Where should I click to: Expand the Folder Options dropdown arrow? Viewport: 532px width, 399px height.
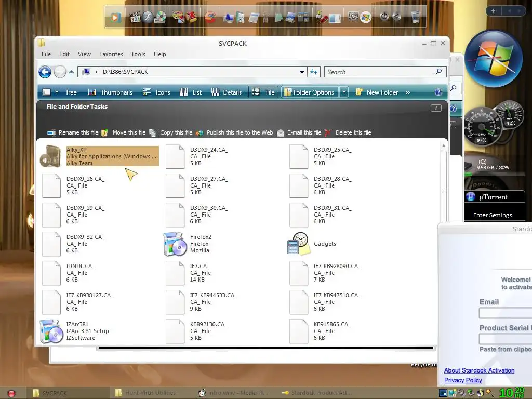344,92
